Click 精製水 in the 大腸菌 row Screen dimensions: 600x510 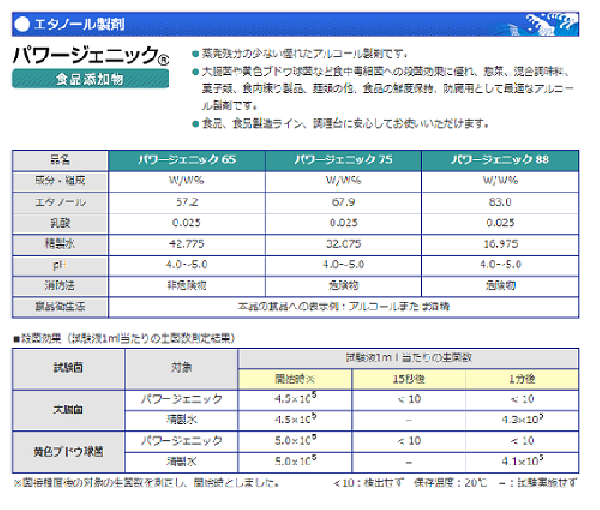click(181, 420)
